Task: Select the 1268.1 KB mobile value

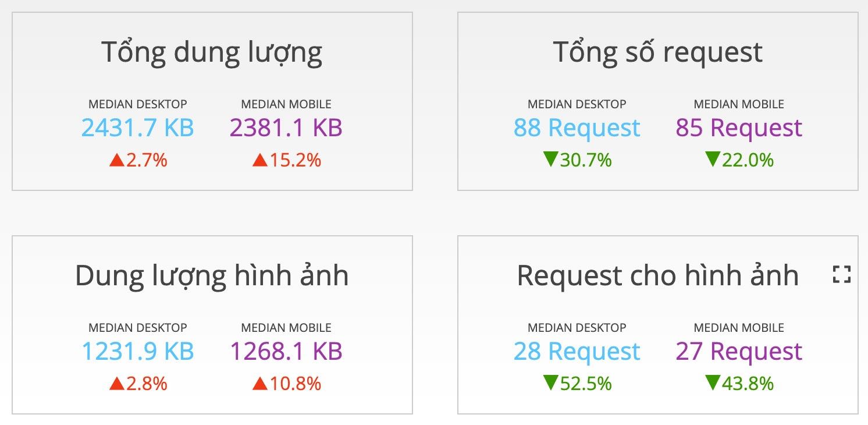Action: (x=286, y=351)
